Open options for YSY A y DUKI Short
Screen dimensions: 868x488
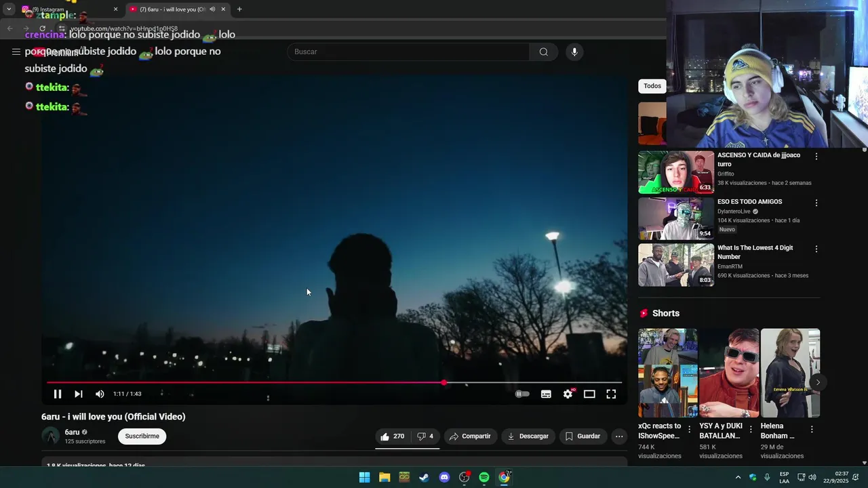point(751,429)
